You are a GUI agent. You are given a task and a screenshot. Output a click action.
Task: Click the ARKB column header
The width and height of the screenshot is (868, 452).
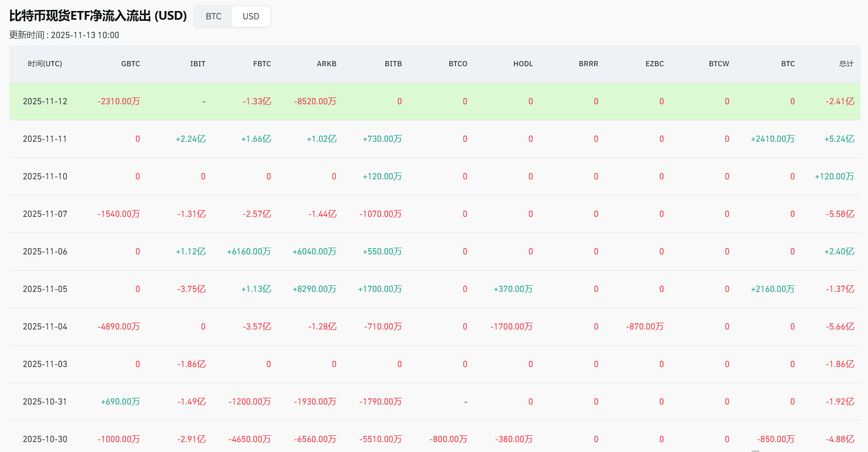coord(327,64)
